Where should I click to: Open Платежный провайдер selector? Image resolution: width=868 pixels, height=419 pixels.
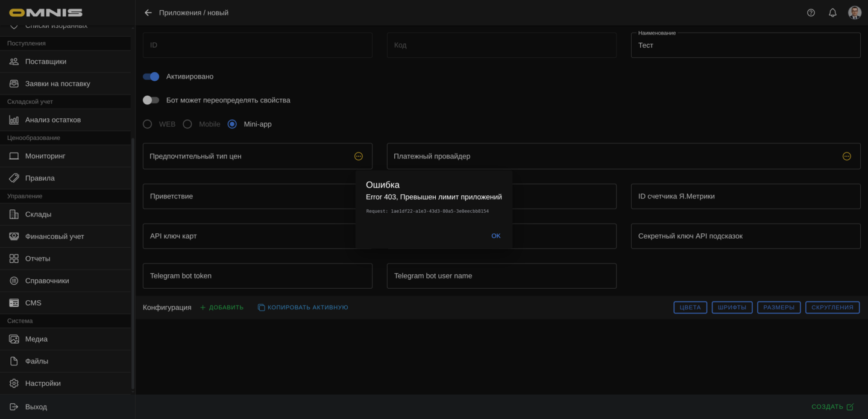pos(846,156)
